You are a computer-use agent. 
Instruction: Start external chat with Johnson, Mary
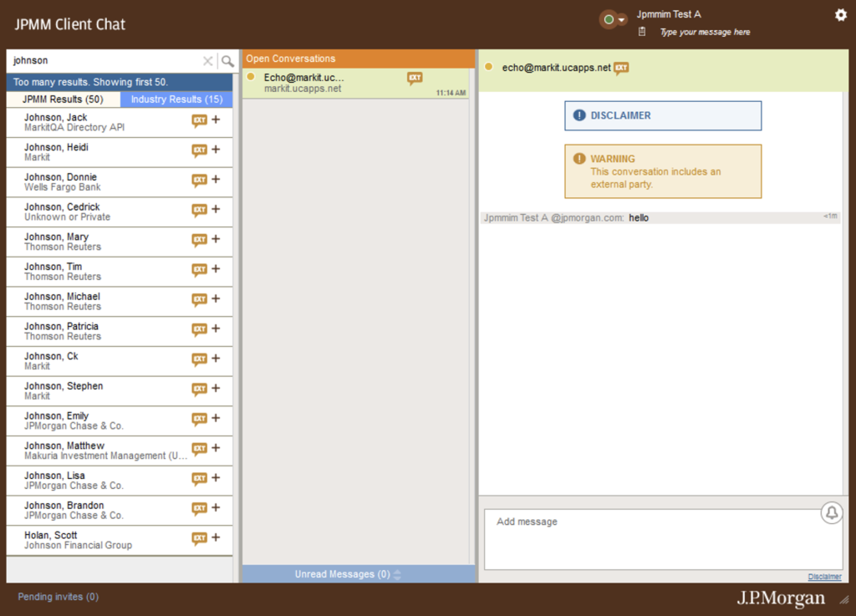pos(199,240)
